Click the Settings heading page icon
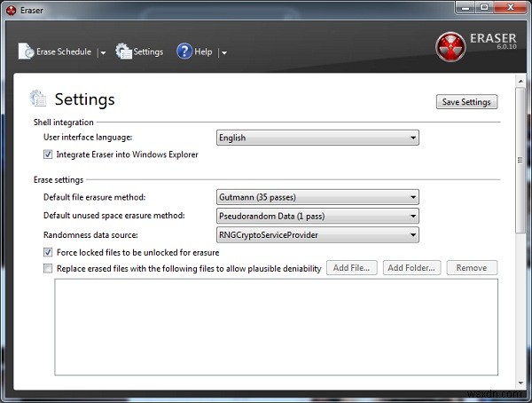The width and height of the screenshot is (532, 403). pos(37,99)
